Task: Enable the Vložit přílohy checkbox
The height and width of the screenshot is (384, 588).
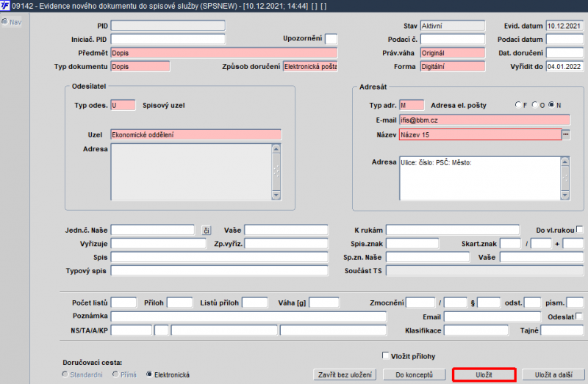Action: point(385,355)
